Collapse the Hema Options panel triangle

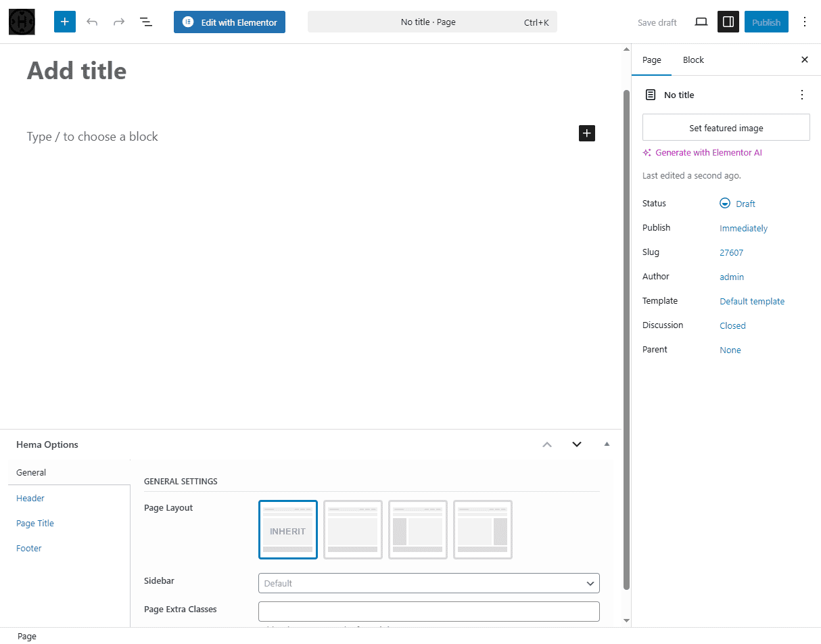tap(607, 444)
